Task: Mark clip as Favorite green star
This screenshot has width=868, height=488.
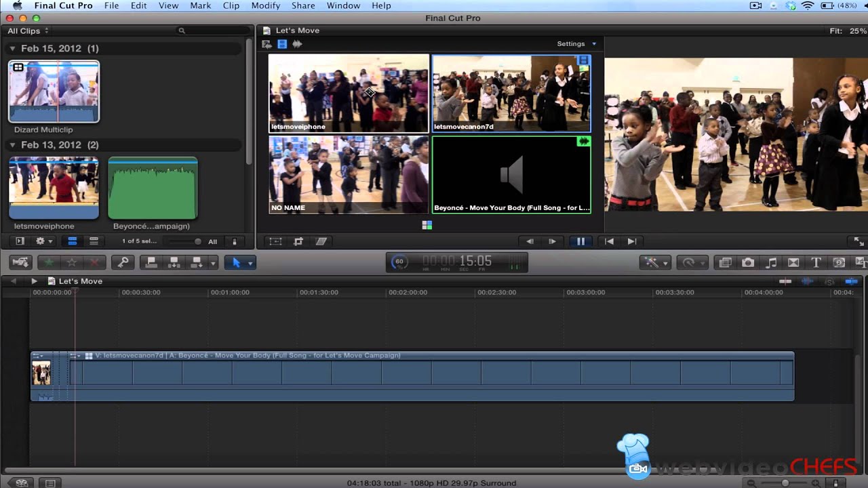Action: click(49, 262)
